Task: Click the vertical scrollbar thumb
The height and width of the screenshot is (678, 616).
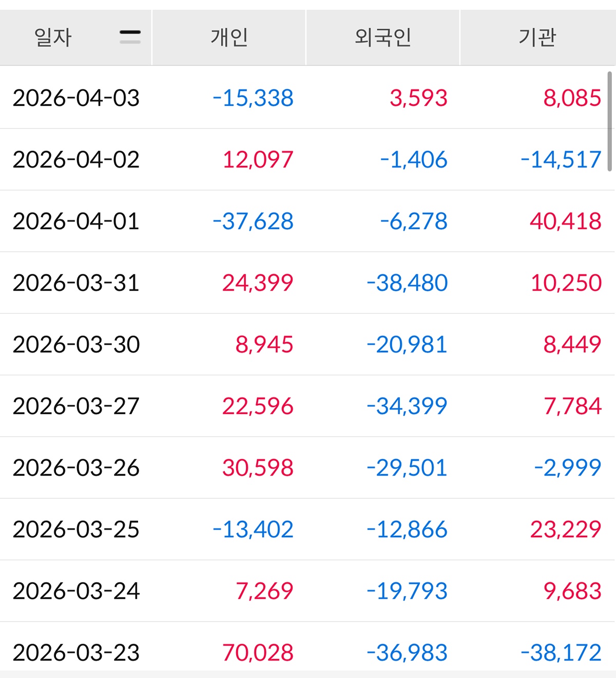Action: pos(610,121)
